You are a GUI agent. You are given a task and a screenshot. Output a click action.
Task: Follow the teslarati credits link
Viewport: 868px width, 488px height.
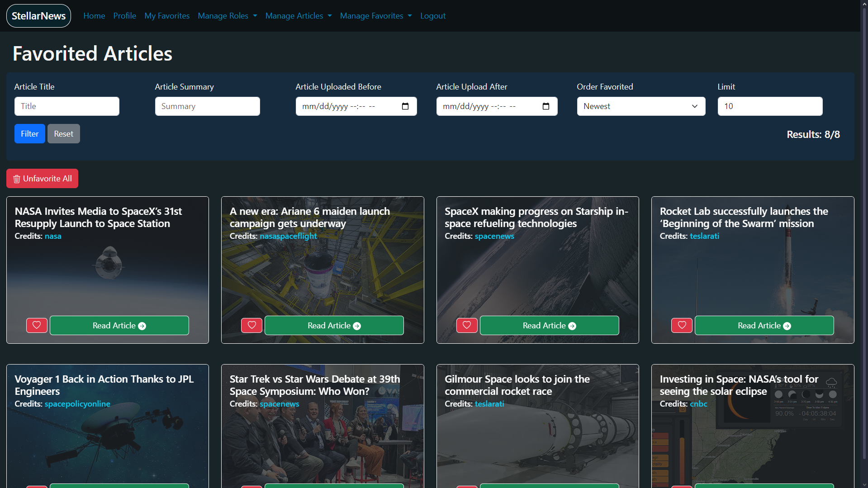click(704, 236)
